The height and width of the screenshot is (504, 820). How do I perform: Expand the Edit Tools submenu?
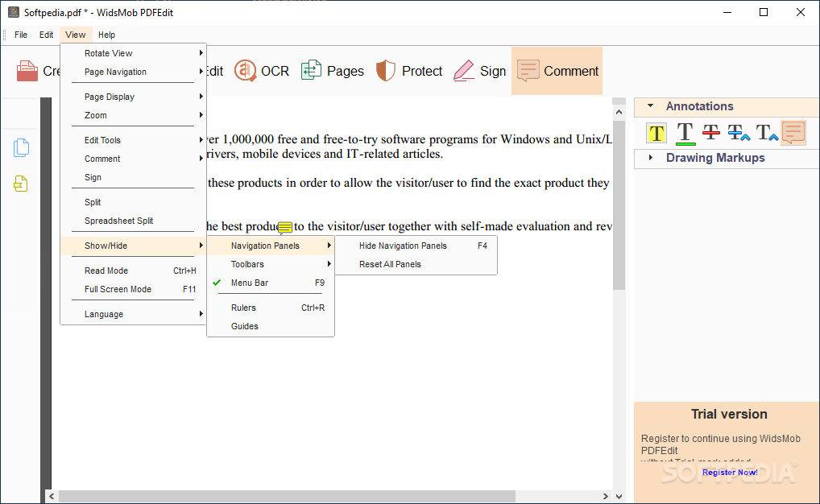[134, 140]
